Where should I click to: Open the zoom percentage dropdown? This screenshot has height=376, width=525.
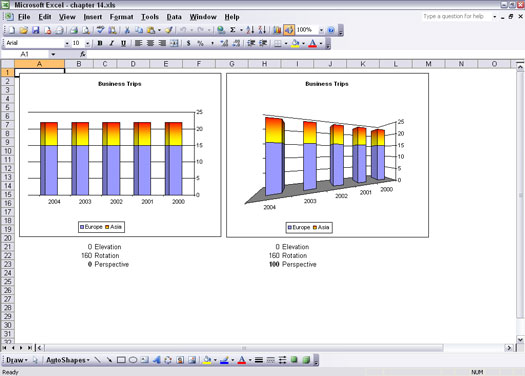321,30
